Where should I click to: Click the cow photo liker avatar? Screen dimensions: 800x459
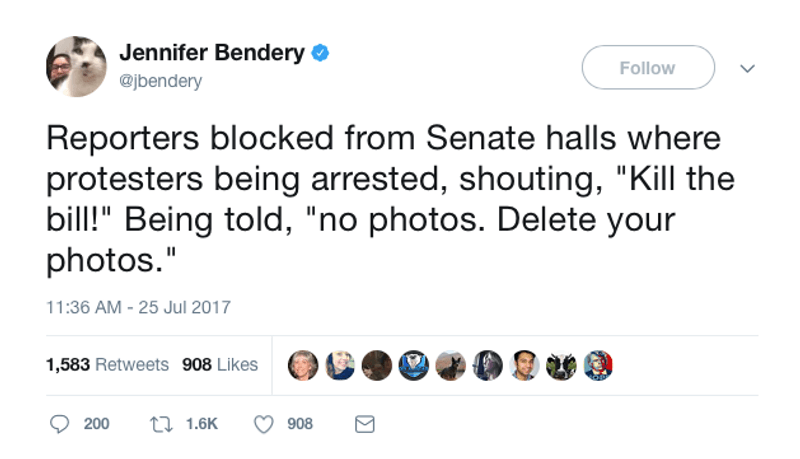pyautogui.click(x=564, y=366)
